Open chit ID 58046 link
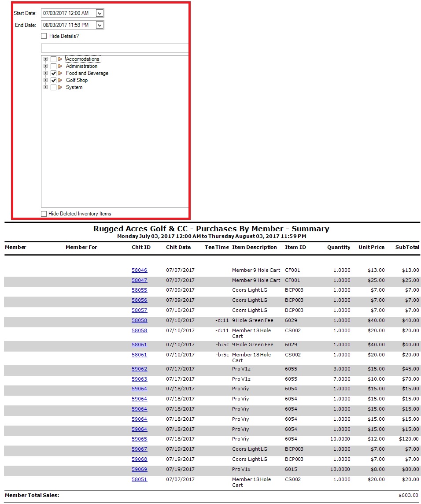 pos(139,270)
